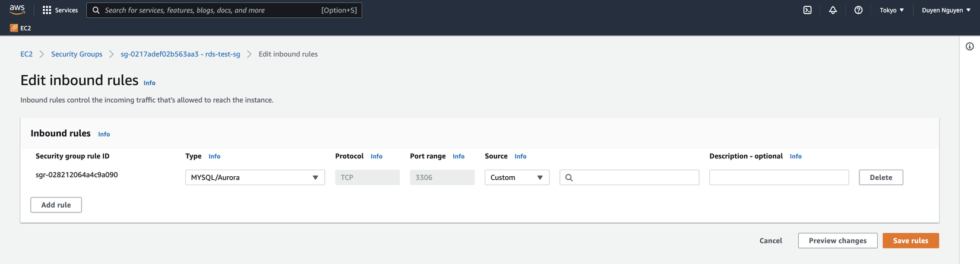980x264 pixels.
Task: Open the Custom source dropdown
Action: (517, 177)
